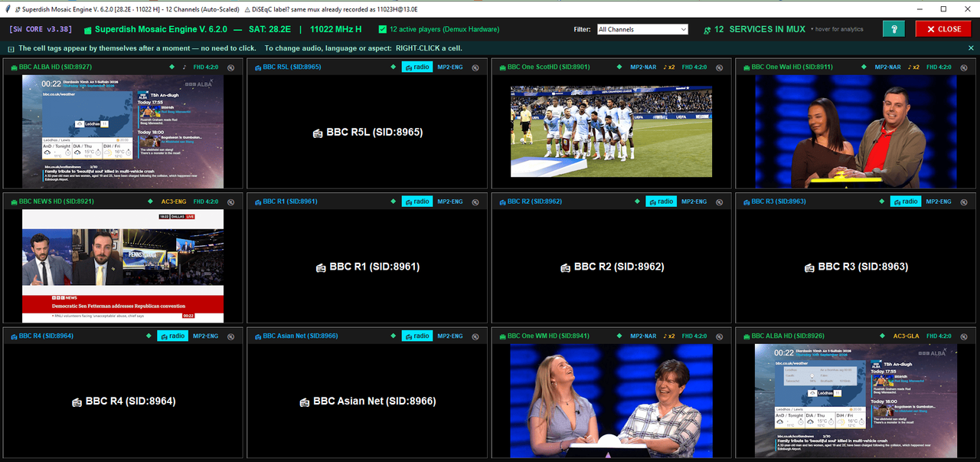Click the MP2-NAR tag on BBC One ScotHD
Screen dimensions: 980x462
[x=644, y=67]
